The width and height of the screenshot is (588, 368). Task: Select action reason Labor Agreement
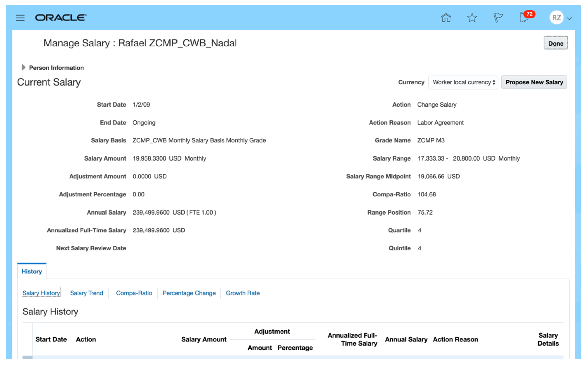[440, 122]
